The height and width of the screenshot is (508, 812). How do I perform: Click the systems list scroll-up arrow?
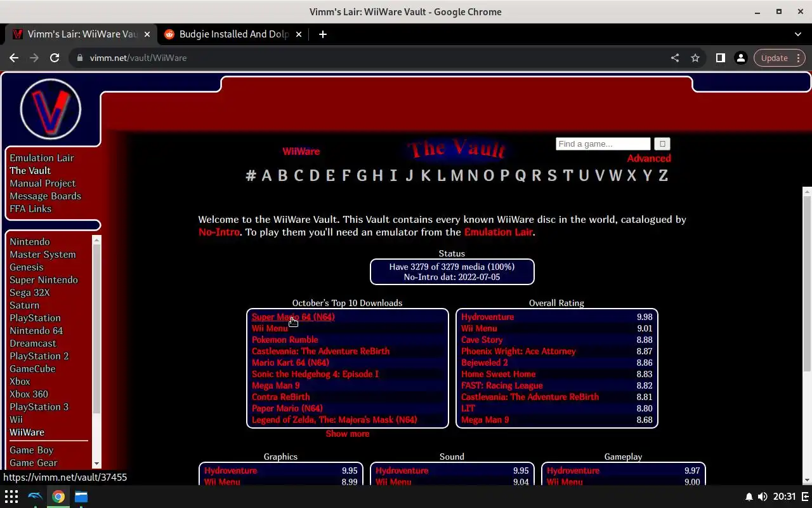pos(96,239)
